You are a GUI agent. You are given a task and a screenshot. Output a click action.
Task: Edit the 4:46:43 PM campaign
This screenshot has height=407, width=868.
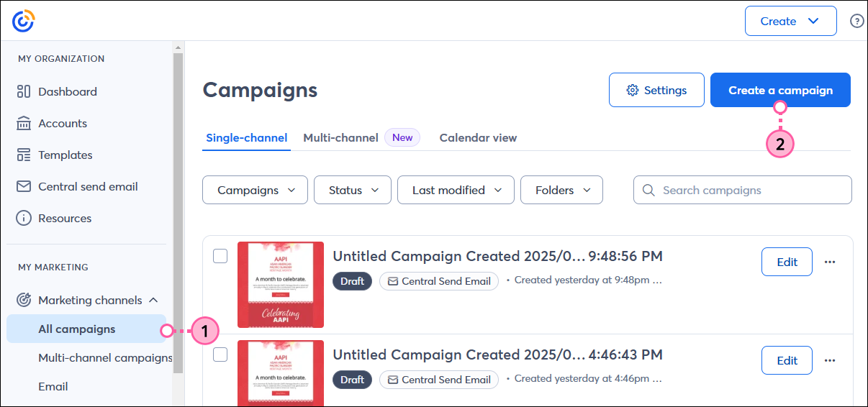tap(787, 360)
